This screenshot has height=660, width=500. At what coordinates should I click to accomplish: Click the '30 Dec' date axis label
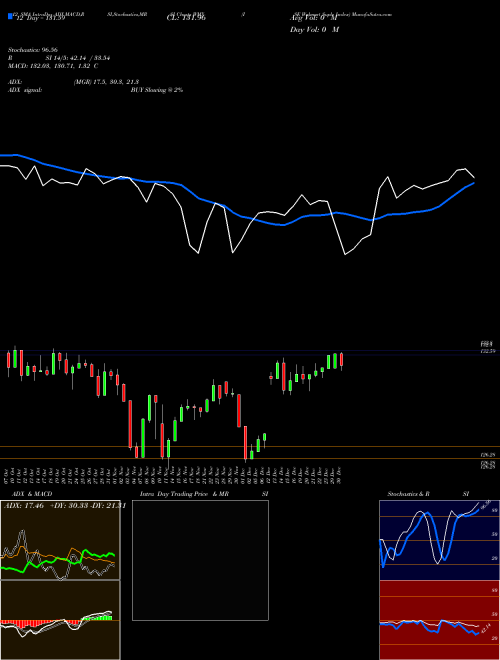click(339, 476)
